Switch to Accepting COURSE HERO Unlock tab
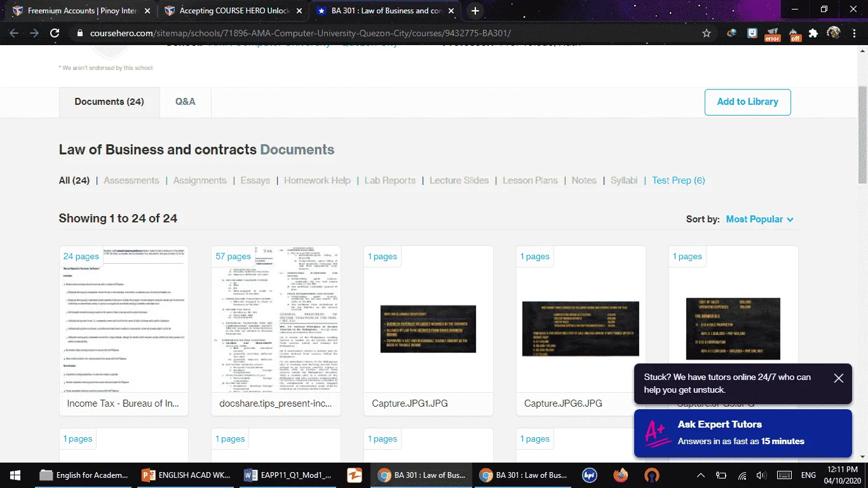Screen dimensions: 868x488 point(234,11)
